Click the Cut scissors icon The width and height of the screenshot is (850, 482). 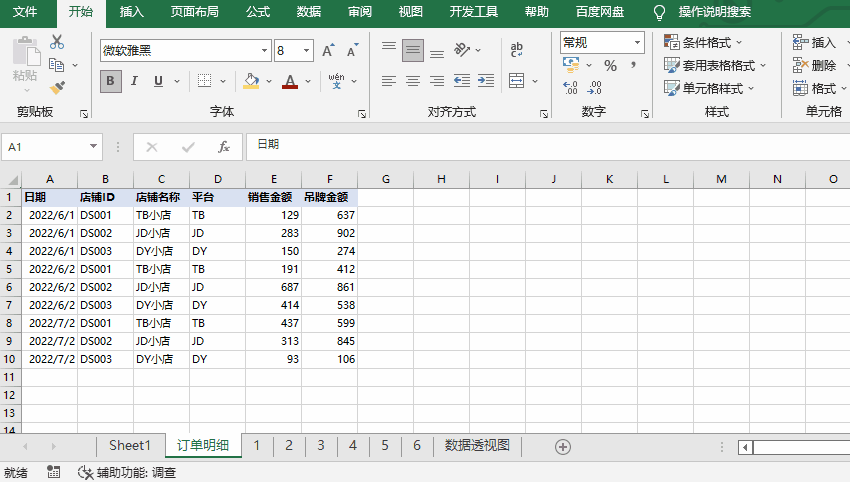click(57, 42)
